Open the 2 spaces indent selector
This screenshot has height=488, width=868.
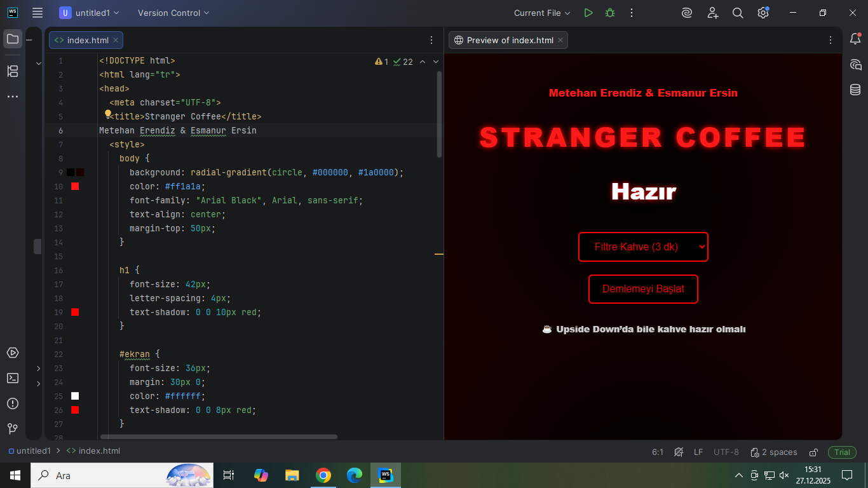[x=774, y=452]
